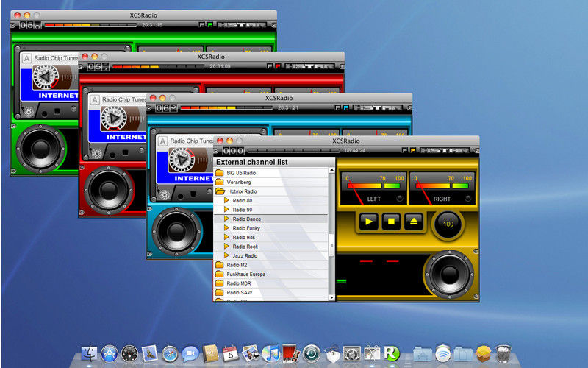Expand the Radio M2 folder
The image size is (588, 368).
[220, 265]
